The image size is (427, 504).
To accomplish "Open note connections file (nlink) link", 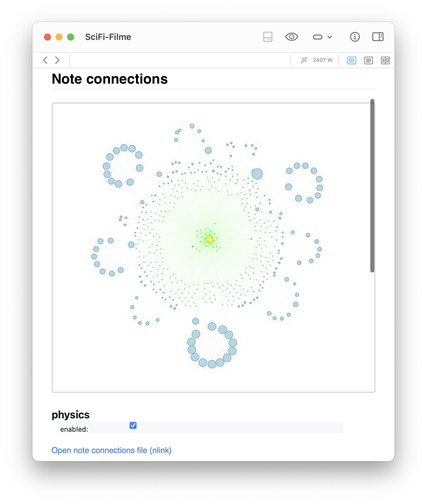I will (x=111, y=450).
